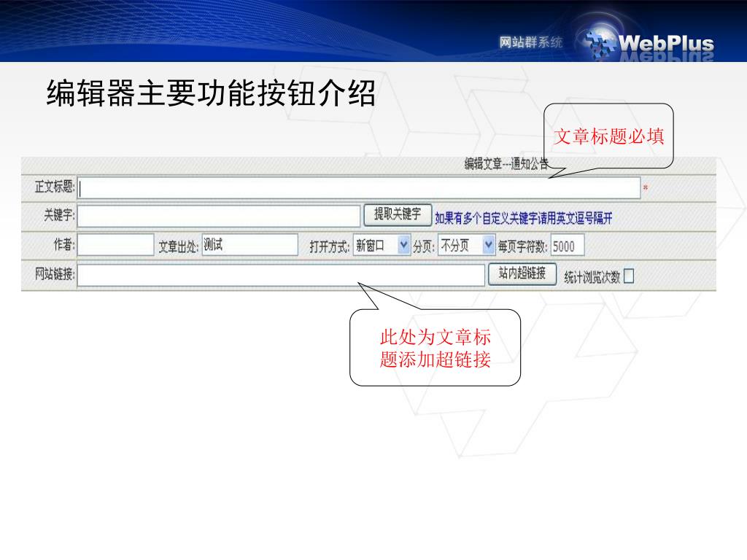
Task: Click the 关键字 input field
Action: point(219,216)
